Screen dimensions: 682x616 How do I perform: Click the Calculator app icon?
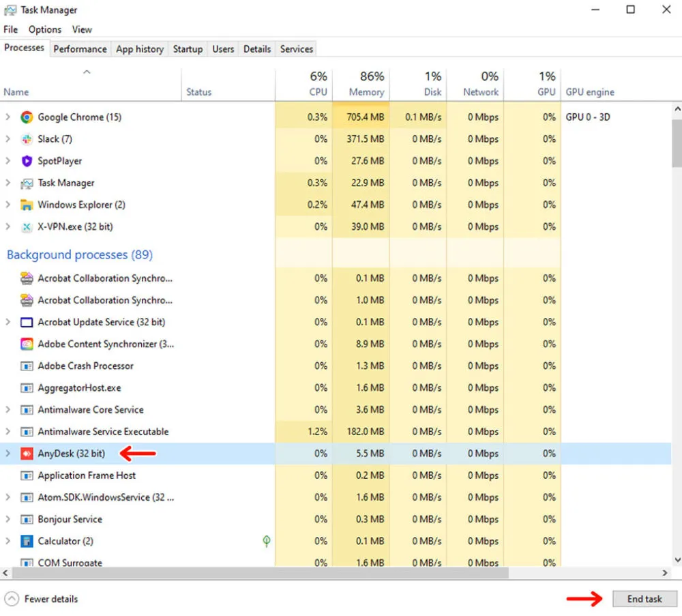tap(27, 541)
